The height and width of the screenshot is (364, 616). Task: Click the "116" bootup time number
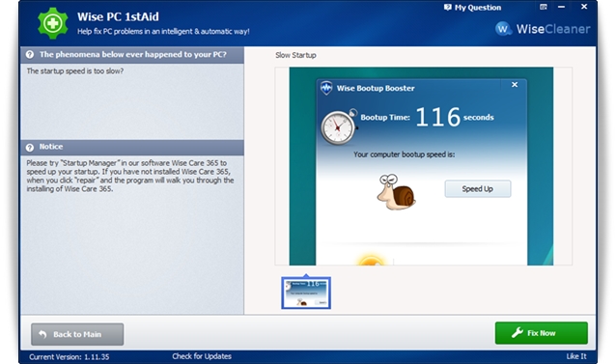[437, 117]
